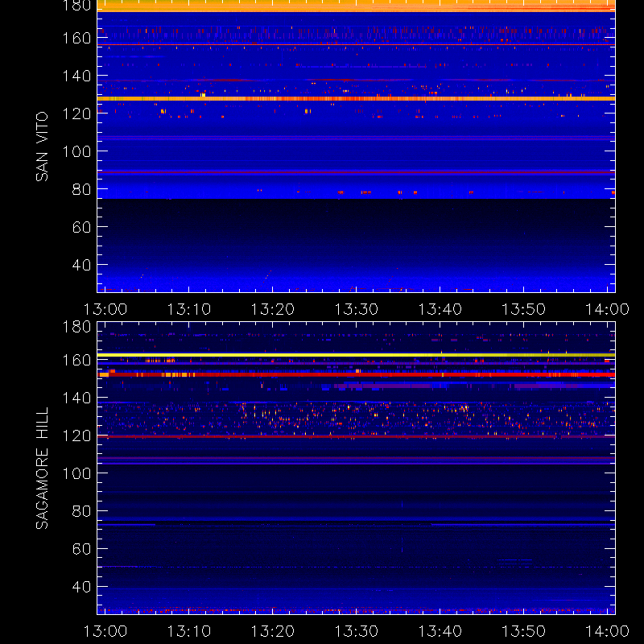Click 14:00 time label under San Vito plot
The width and height of the screenshot is (644, 644).
pyautogui.click(x=608, y=309)
